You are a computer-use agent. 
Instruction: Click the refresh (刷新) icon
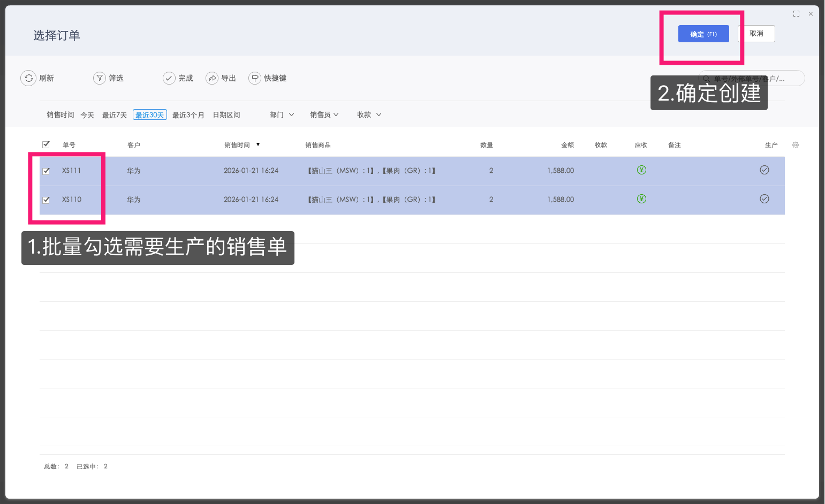click(x=28, y=78)
